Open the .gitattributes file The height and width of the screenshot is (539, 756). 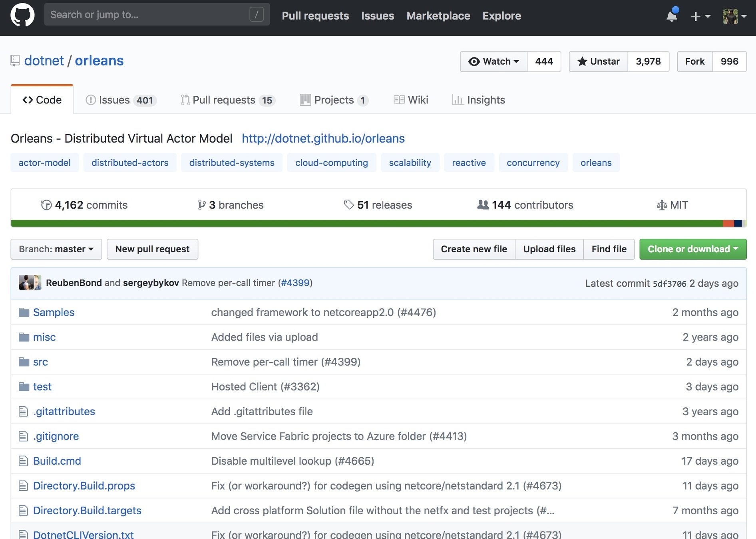point(64,411)
